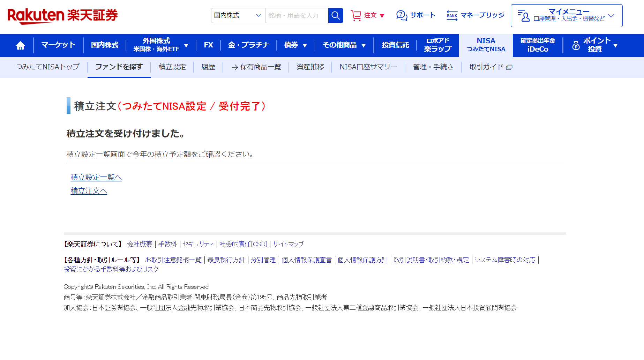This screenshot has height=360, width=644.
Task: Click the マネーブリッジ bank icon
Action: coord(452,15)
